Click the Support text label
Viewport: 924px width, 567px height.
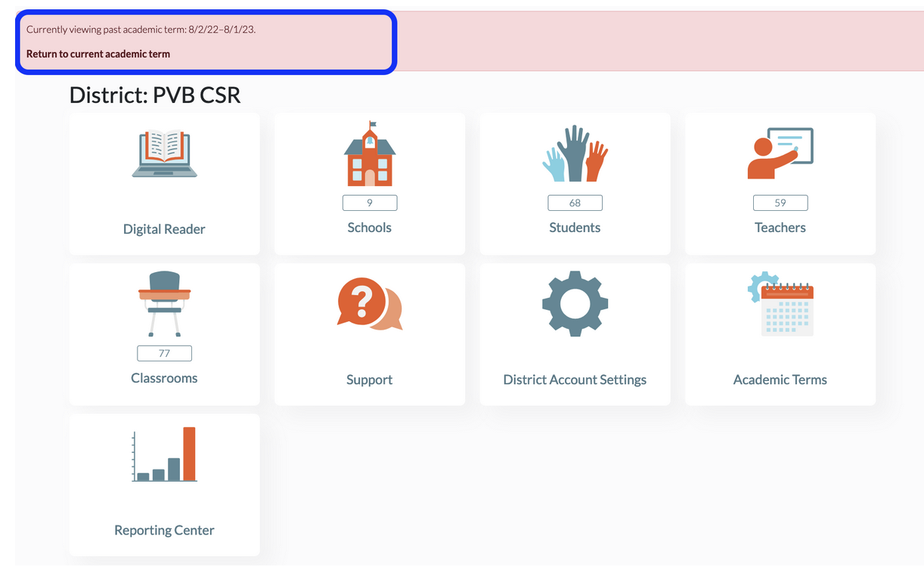point(370,380)
